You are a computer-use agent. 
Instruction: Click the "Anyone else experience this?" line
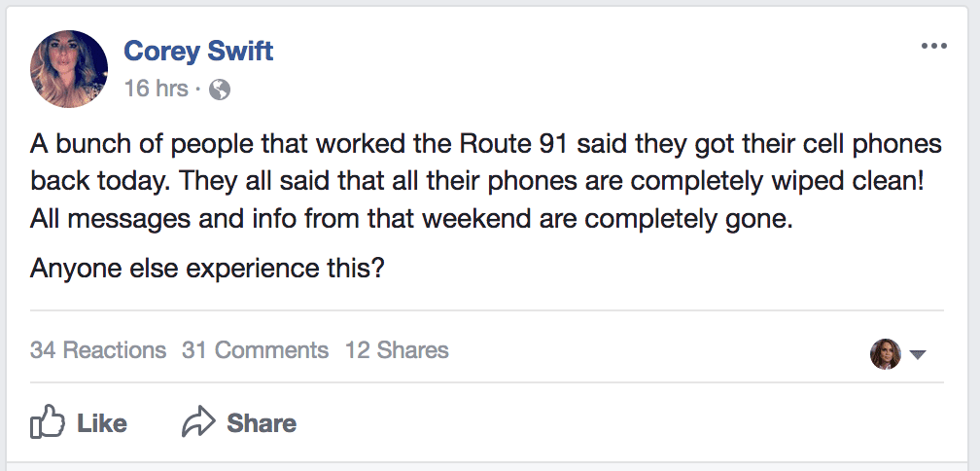pyautogui.click(x=208, y=268)
